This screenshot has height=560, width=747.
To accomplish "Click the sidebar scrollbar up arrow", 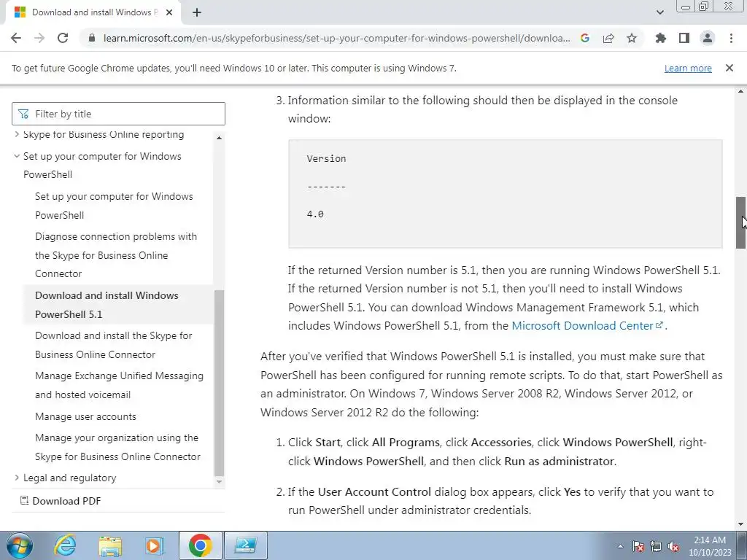I will pyautogui.click(x=219, y=138).
